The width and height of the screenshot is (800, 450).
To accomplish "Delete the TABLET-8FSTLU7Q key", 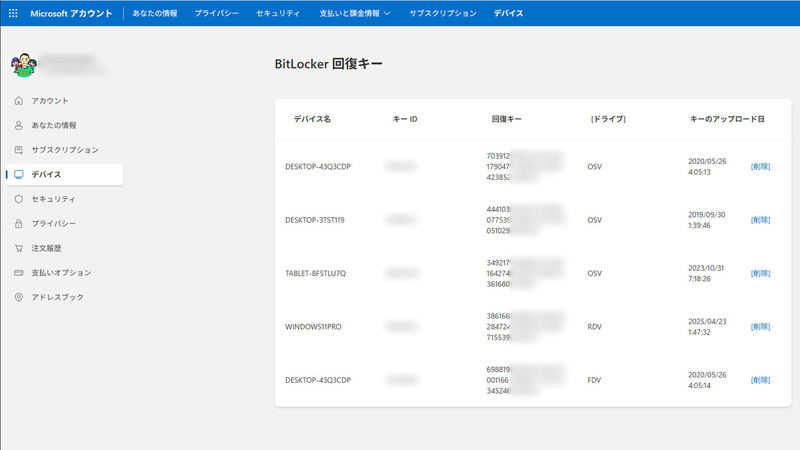I will tap(760, 273).
